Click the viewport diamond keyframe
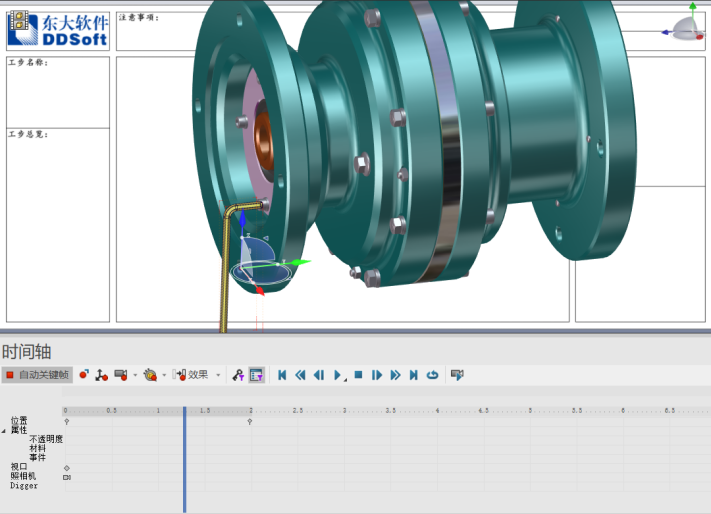This screenshot has height=514, width=711. 67,468
